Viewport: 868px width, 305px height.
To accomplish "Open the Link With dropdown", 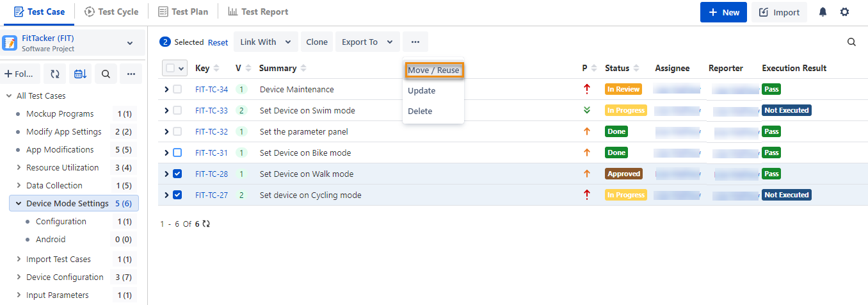I will pyautogui.click(x=266, y=42).
